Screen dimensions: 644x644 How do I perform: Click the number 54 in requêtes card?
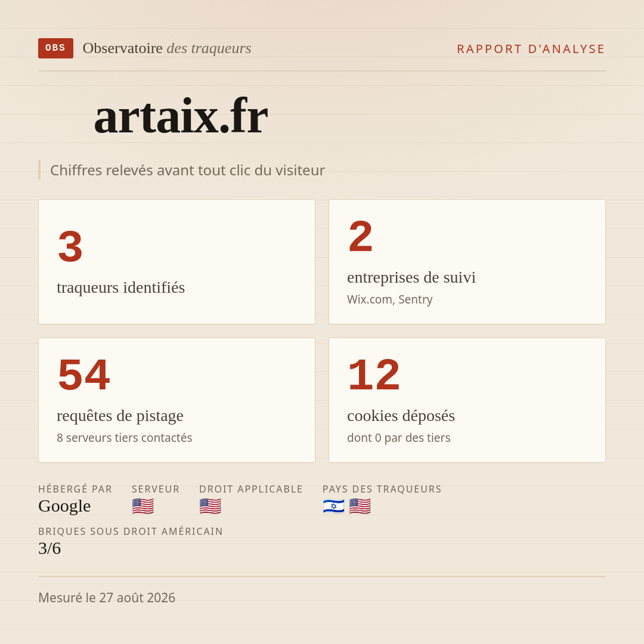[x=84, y=374]
